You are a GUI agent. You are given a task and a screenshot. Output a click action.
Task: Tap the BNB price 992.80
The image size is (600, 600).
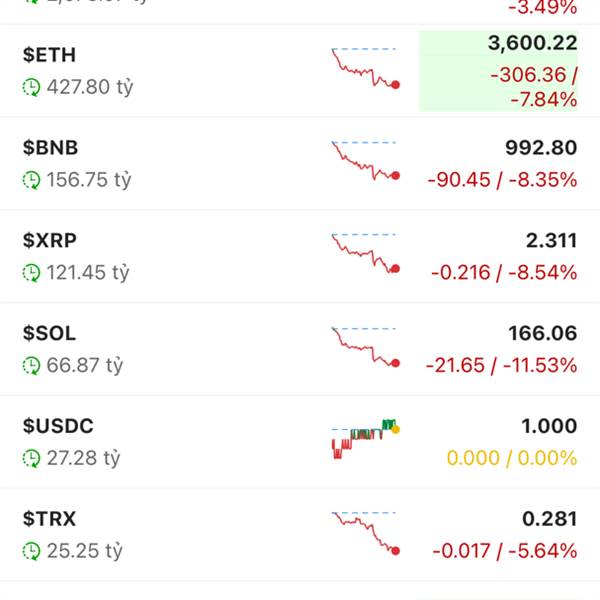point(540,148)
